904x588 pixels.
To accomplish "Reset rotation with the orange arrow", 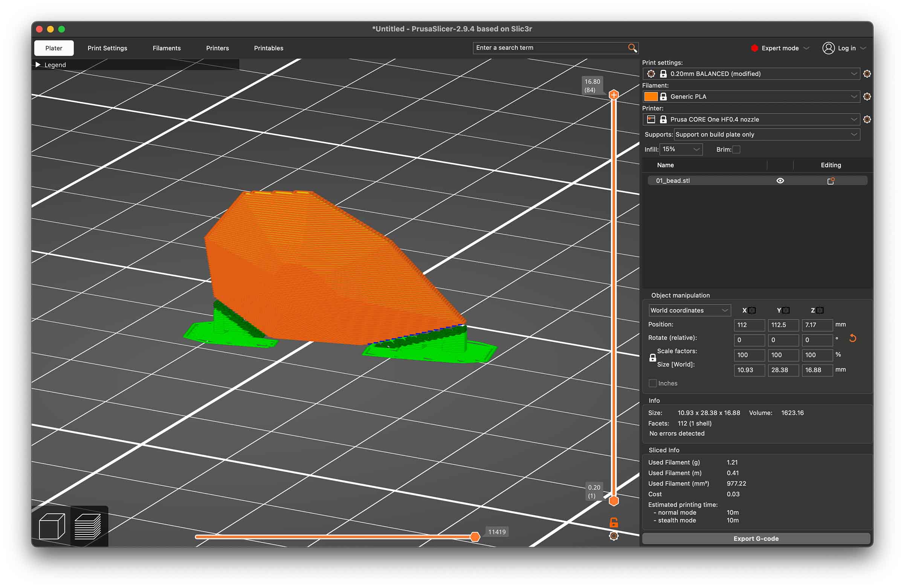I will click(x=853, y=338).
